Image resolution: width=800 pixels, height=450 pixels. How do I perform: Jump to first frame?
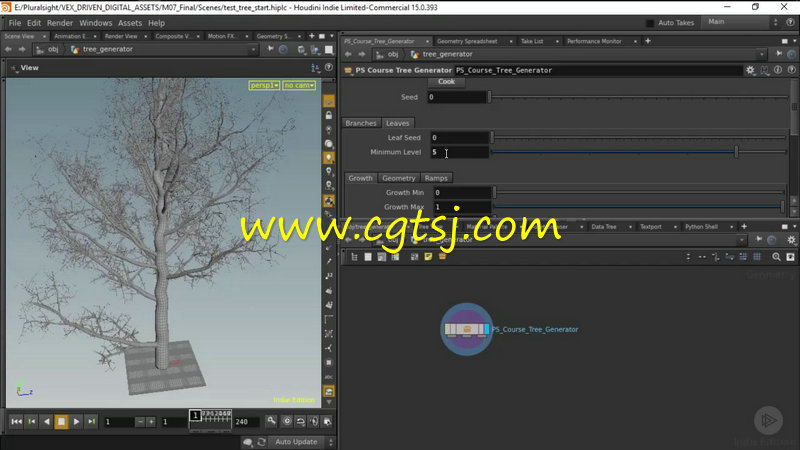pos(16,421)
